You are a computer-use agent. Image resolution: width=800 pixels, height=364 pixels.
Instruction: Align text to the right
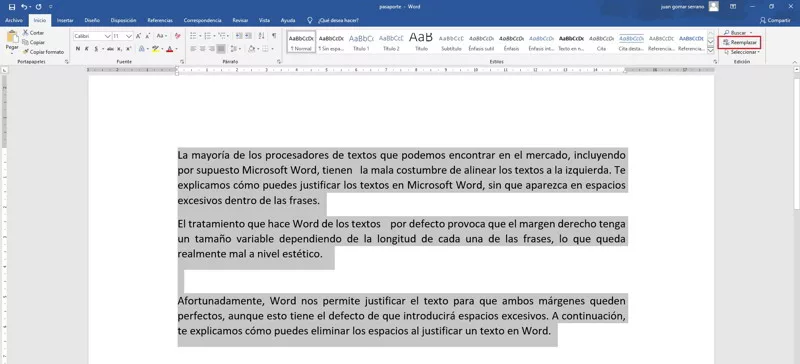(x=211, y=49)
